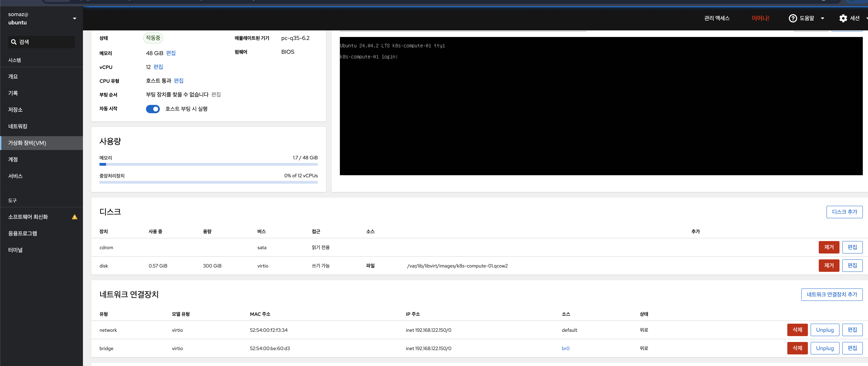
Task: Expand the somaz@ubuntu host dropdown
Action: 74,18
